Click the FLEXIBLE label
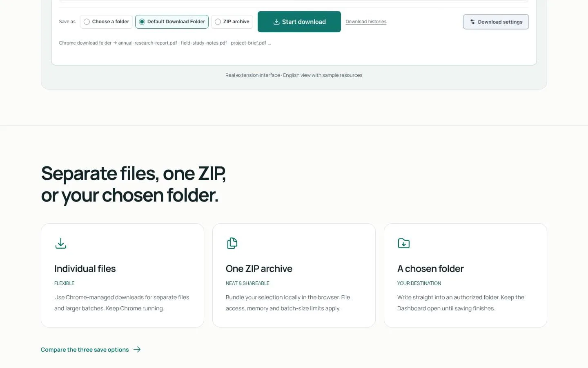This screenshot has height=368, width=588. [65, 283]
